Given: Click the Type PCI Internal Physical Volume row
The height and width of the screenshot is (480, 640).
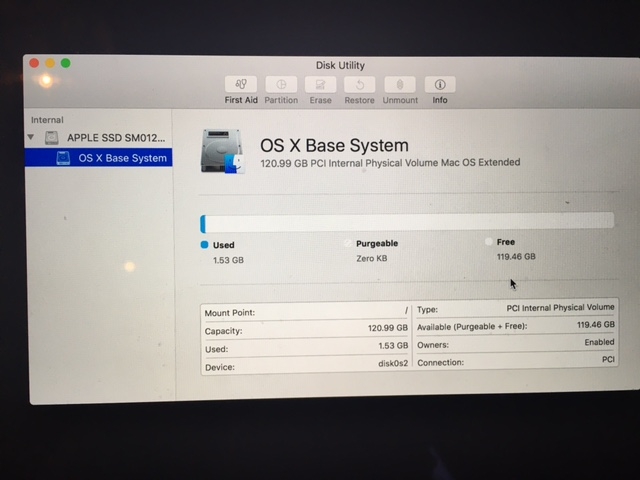Looking at the screenshot, I should pyautogui.click(x=516, y=309).
